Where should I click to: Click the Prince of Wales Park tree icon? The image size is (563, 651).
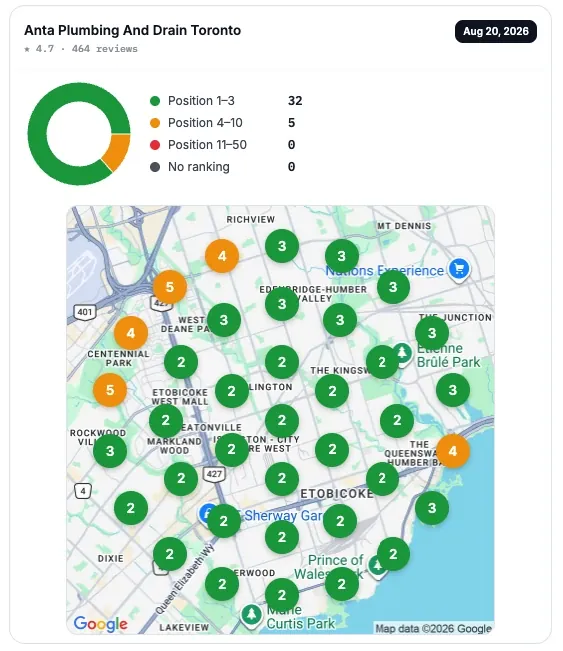377,565
